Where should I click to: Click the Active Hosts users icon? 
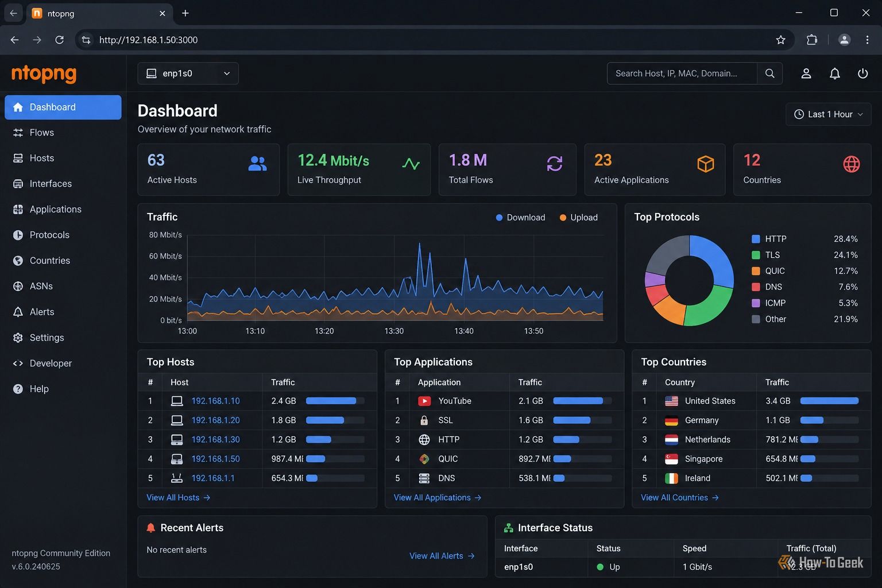click(257, 164)
